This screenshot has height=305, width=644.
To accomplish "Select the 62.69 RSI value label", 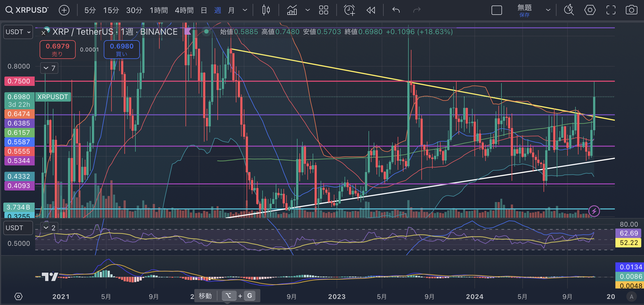I will 629,233.
